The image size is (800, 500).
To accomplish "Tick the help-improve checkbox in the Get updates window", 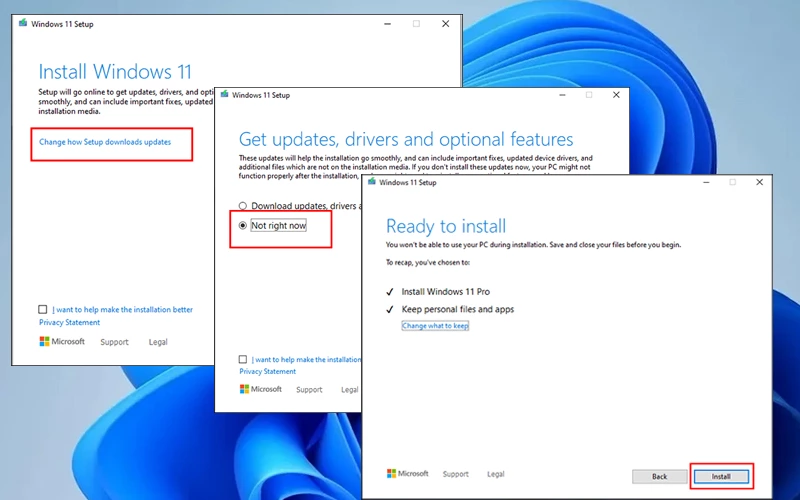I will (x=243, y=359).
